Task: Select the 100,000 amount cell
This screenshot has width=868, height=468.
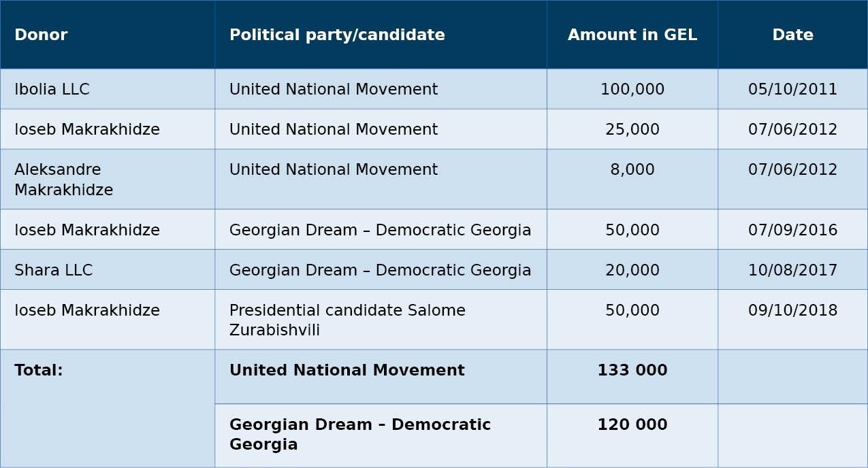Action: click(632, 89)
